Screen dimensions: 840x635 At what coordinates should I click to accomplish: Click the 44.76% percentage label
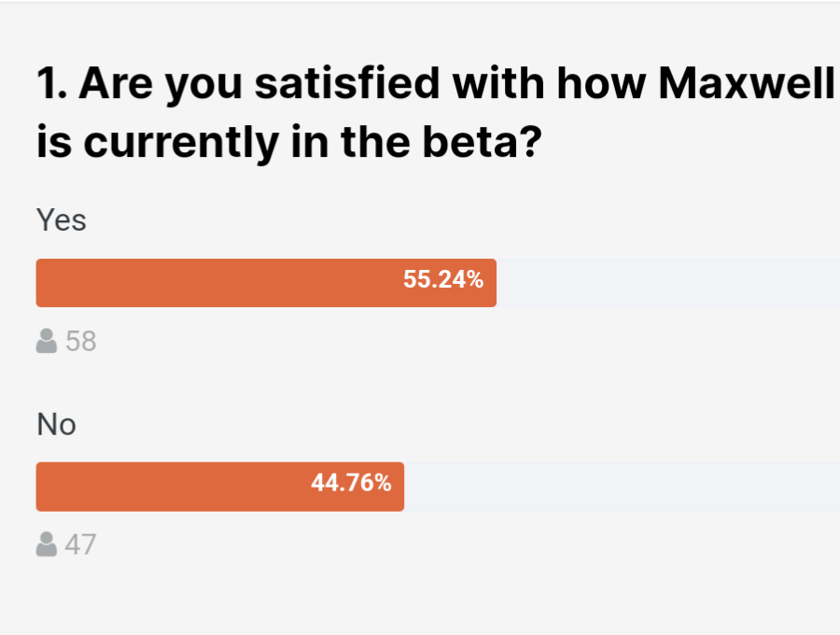click(x=351, y=483)
